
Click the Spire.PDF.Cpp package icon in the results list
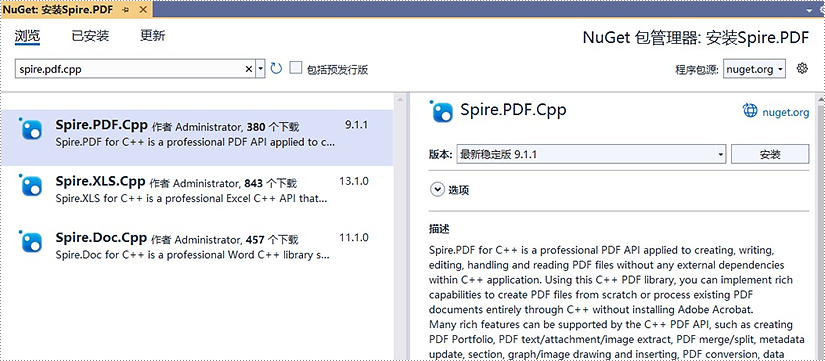(31, 129)
